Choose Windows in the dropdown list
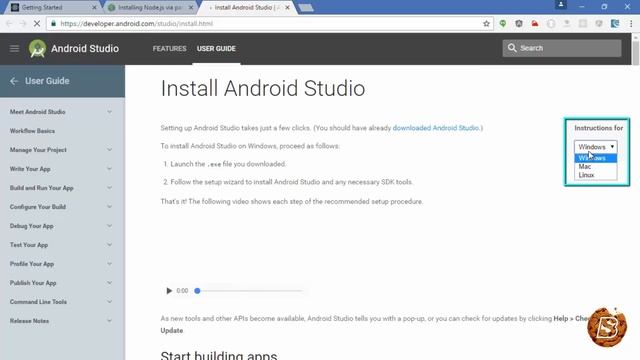 596,158
